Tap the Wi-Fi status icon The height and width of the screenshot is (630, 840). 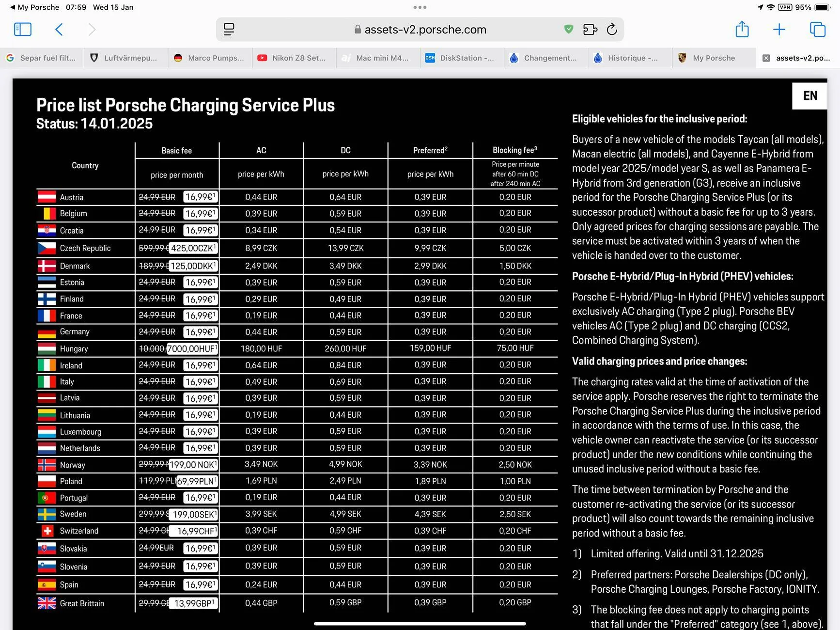[x=770, y=7]
